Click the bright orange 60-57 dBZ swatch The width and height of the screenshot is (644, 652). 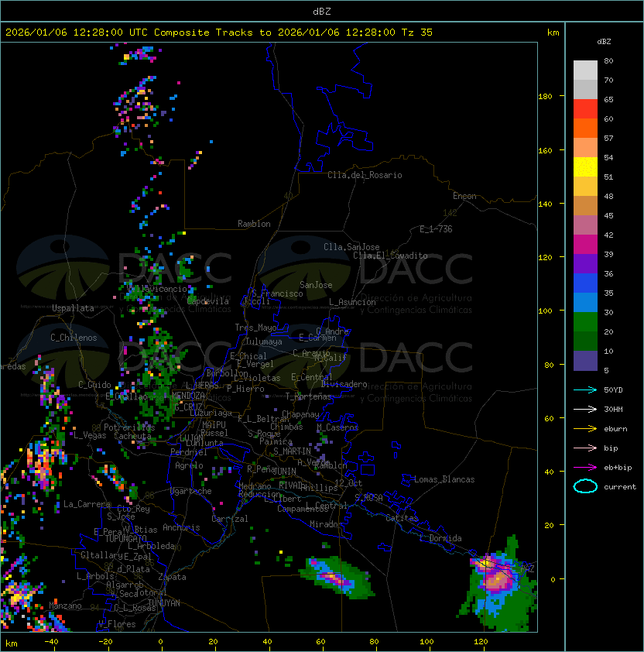585,128
